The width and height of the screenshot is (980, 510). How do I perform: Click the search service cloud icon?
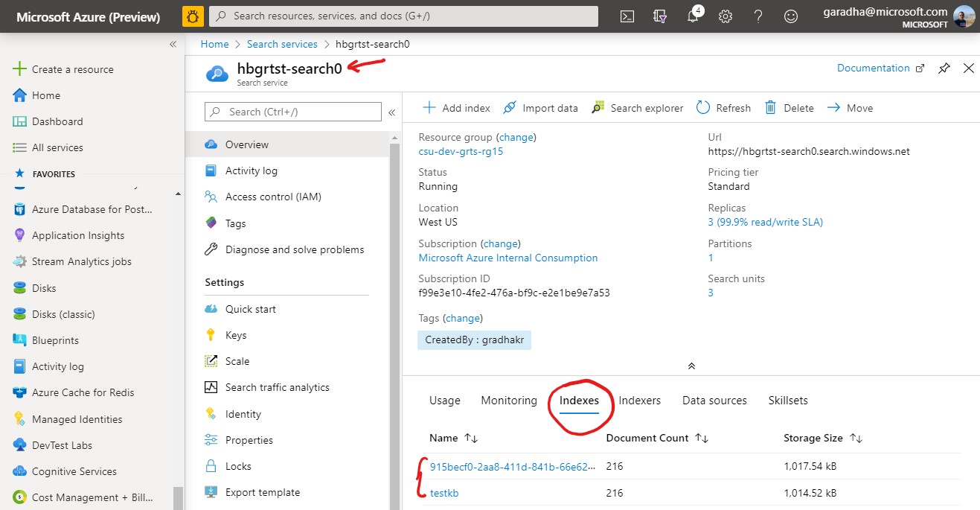tap(217, 73)
